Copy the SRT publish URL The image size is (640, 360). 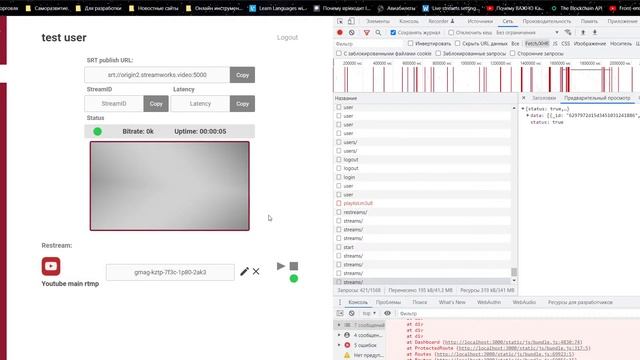coord(242,75)
